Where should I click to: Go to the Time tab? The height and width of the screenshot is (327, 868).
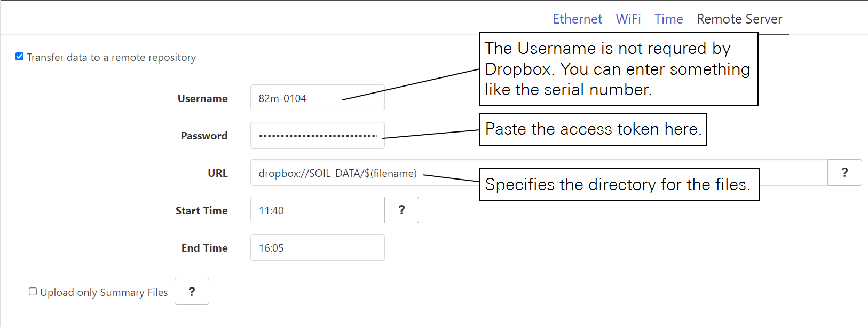668,19
